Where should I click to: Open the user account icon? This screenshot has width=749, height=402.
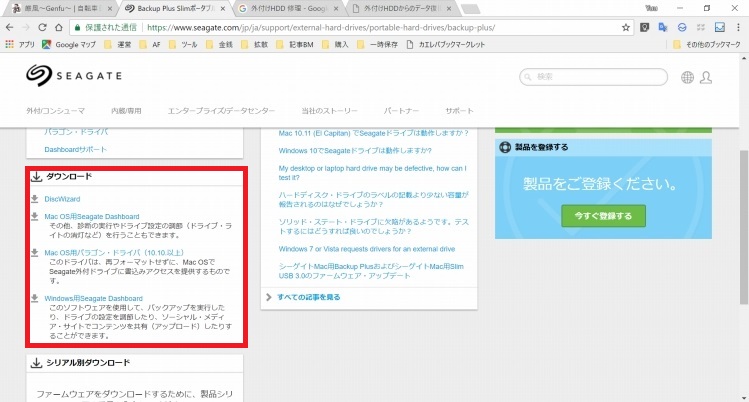pos(706,77)
